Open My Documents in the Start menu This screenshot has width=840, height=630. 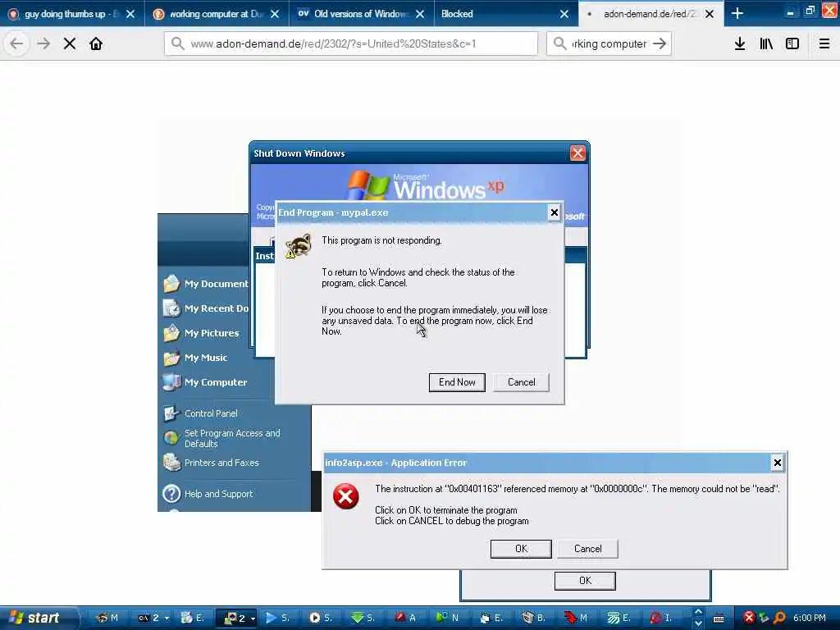pyautogui.click(x=206, y=283)
